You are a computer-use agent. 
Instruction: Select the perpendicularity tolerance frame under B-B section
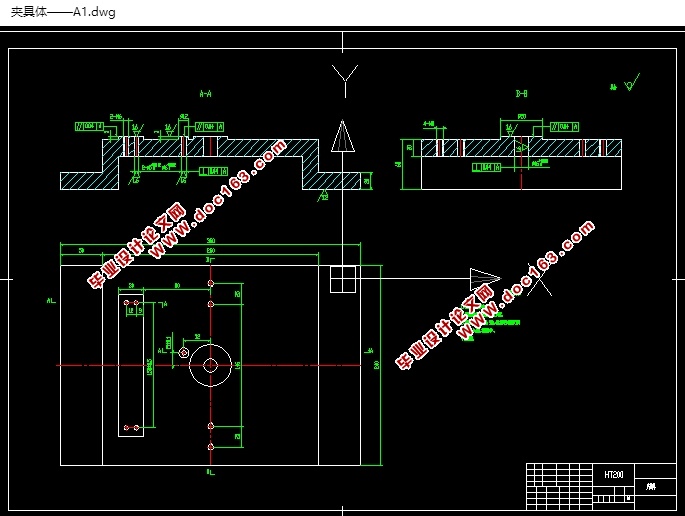(487, 167)
